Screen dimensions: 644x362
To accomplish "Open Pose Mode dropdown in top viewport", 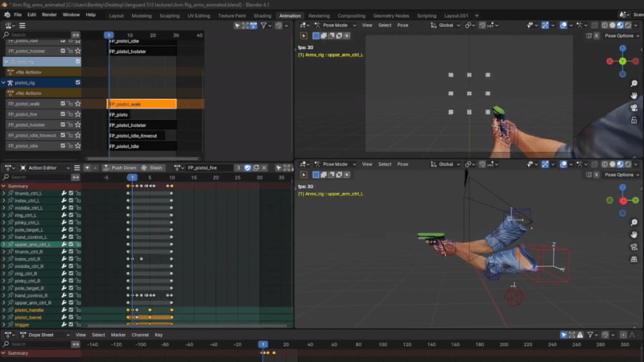I will click(x=334, y=25).
